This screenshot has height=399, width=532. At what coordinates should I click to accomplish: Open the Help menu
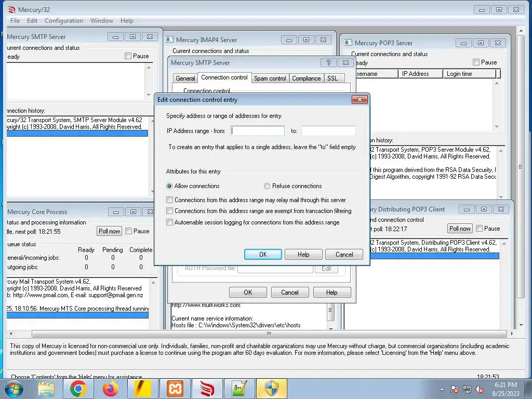(x=127, y=21)
